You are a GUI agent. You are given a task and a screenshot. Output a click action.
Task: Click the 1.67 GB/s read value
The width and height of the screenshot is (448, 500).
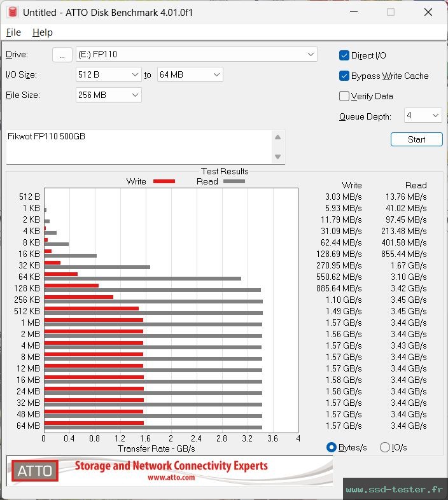click(409, 265)
